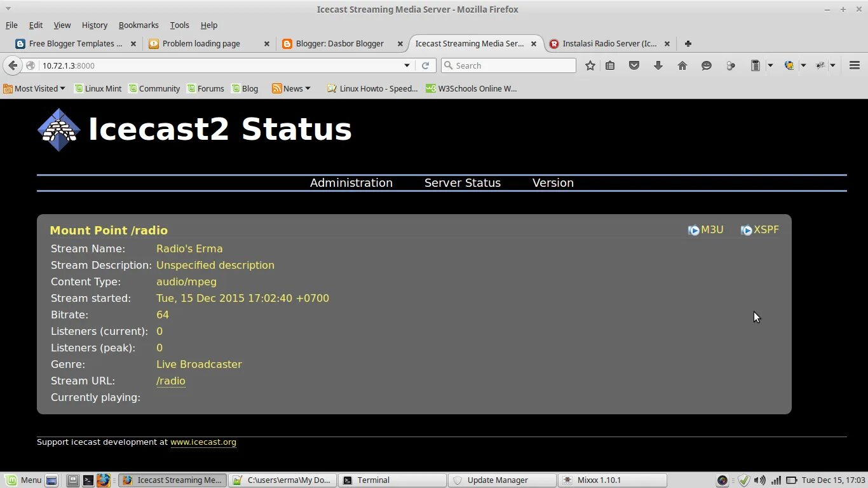Open the Most Visited bookmarks dropdown
The image size is (868, 488).
click(34, 89)
